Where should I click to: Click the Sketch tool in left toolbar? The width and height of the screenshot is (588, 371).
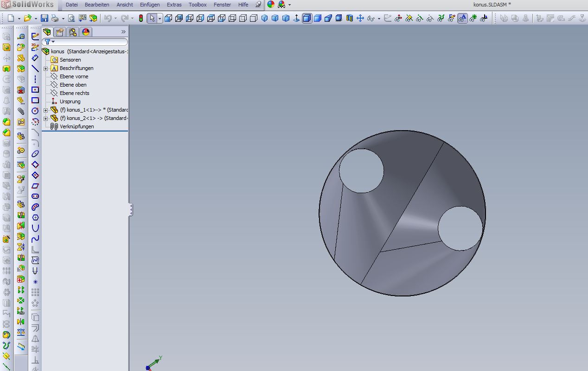point(35,36)
